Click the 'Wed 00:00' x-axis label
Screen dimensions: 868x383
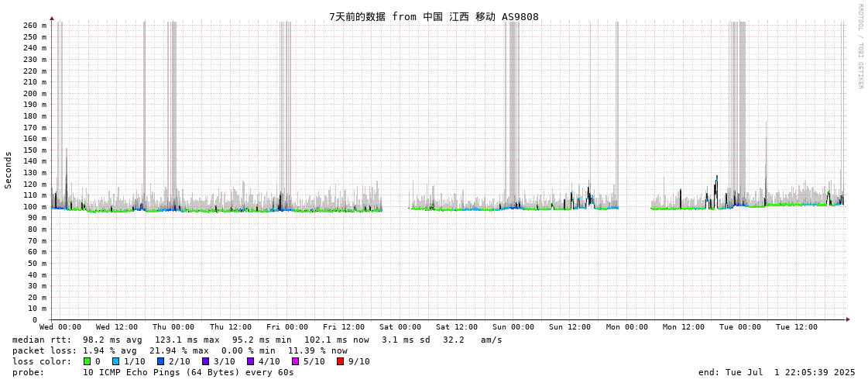[60, 328]
